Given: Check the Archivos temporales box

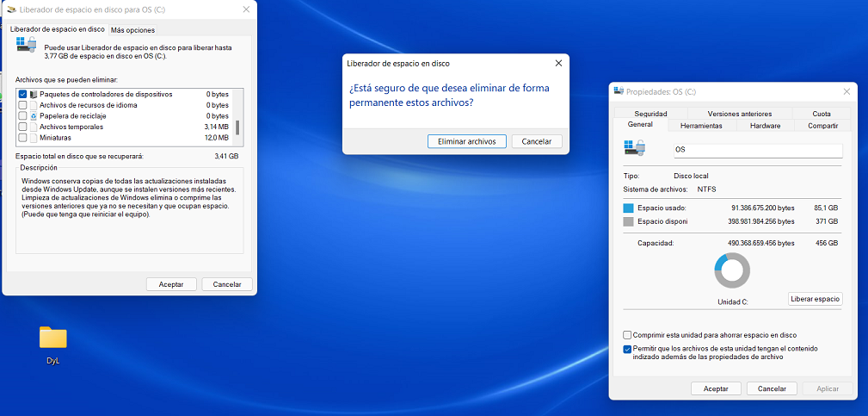Looking at the screenshot, I should click(22, 127).
